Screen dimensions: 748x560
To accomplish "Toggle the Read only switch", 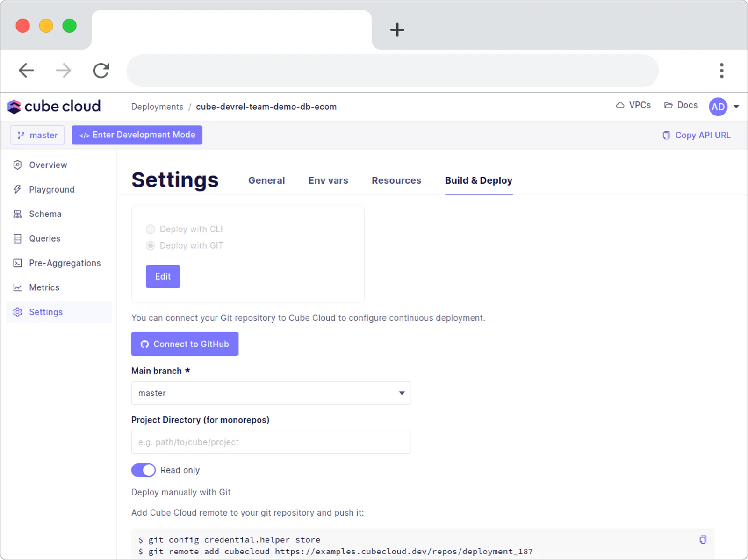I will (x=144, y=470).
